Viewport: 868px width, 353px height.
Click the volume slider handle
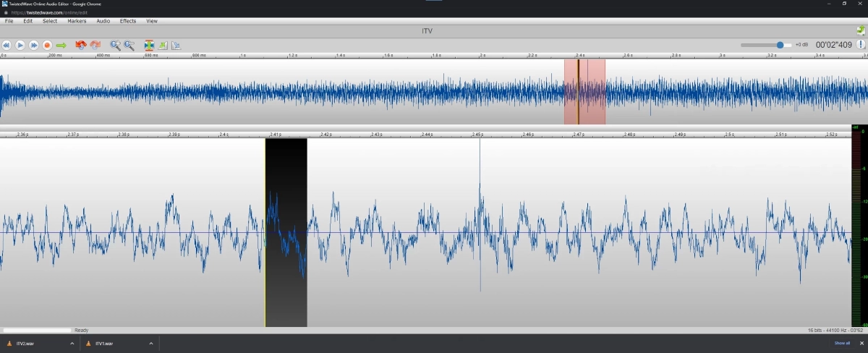click(780, 45)
